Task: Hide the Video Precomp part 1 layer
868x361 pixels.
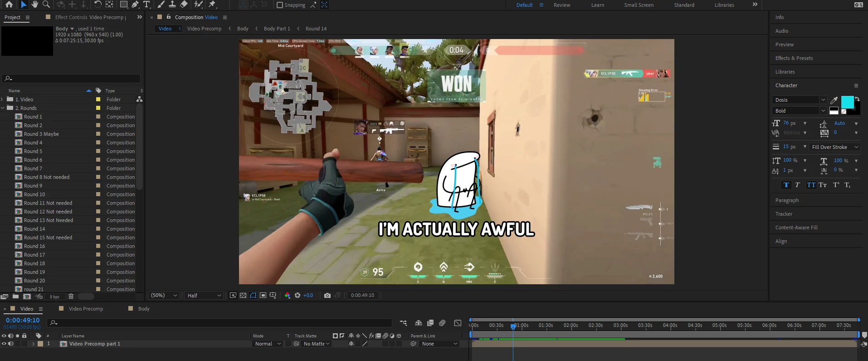Action: click(x=4, y=344)
